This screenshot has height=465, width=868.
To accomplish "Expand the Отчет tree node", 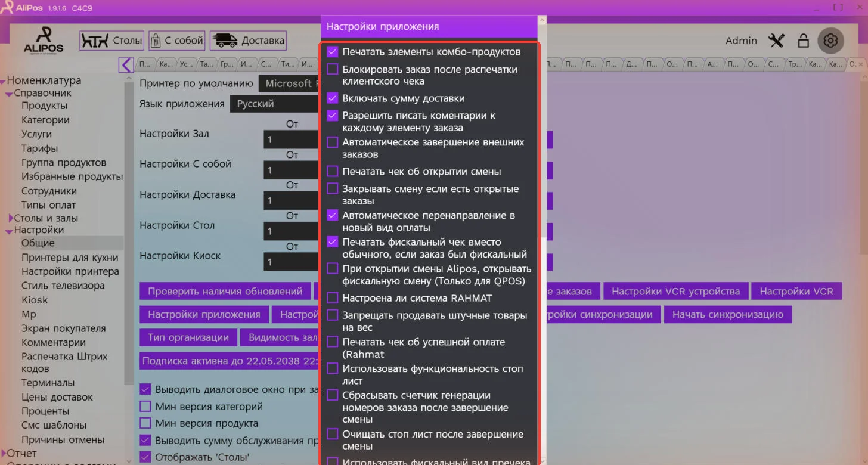I will [x=3, y=454].
